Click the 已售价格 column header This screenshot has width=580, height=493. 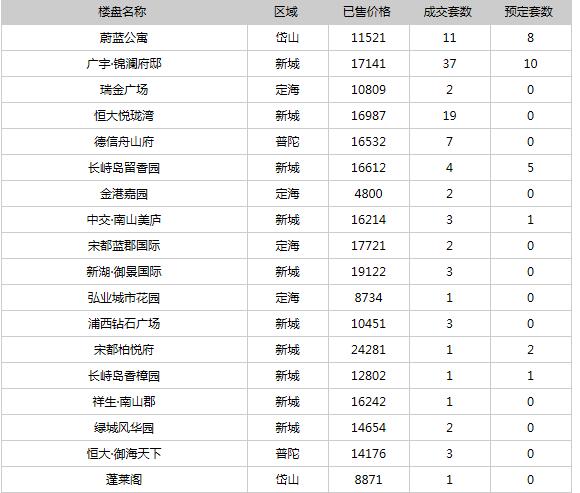coord(368,12)
